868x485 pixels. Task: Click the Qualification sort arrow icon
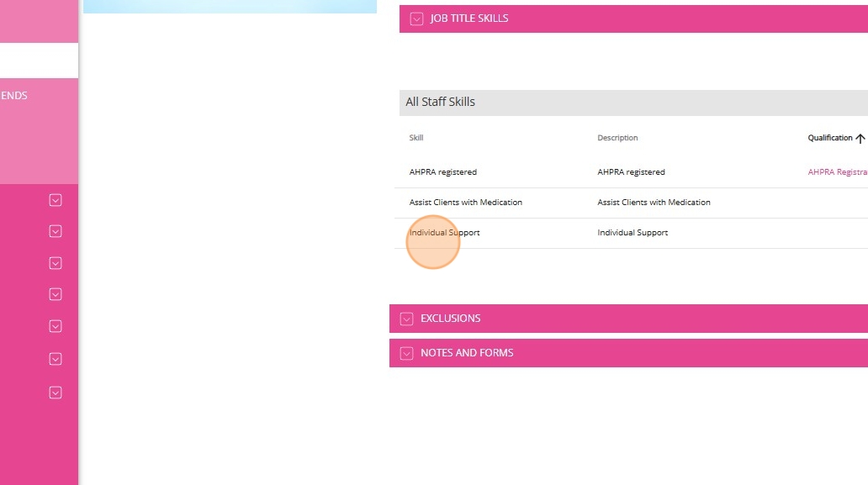click(x=860, y=138)
